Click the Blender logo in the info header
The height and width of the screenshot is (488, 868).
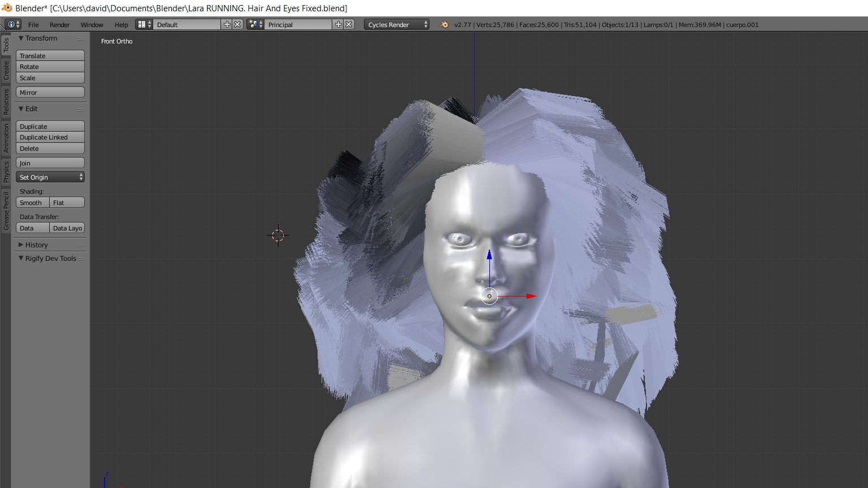coord(444,24)
